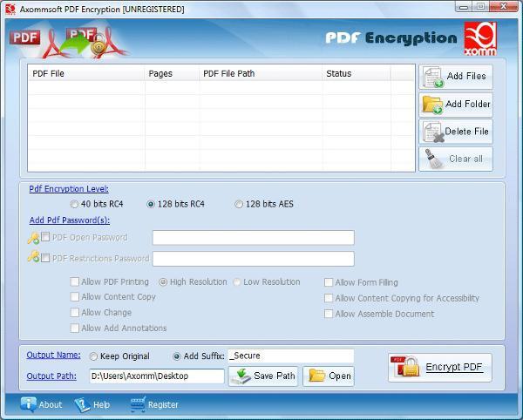
Task: Open the About info icon
Action: click(x=29, y=404)
